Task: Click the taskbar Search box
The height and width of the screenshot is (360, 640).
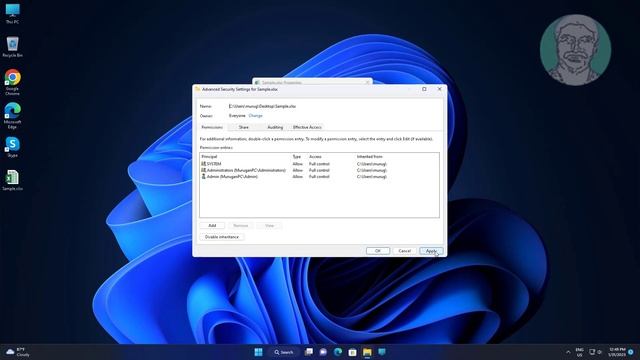Action: click(284, 352)
